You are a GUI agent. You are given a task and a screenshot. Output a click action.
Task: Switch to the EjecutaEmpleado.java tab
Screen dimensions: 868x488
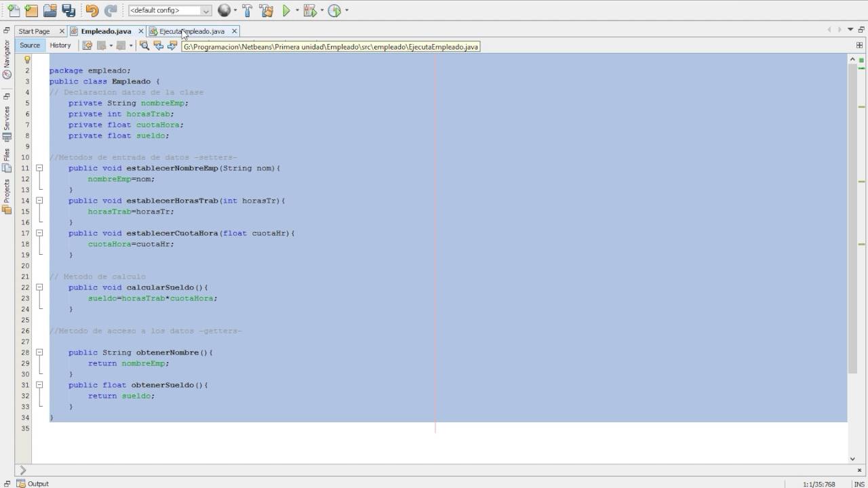pyautogui.click(x=191, y=31)
